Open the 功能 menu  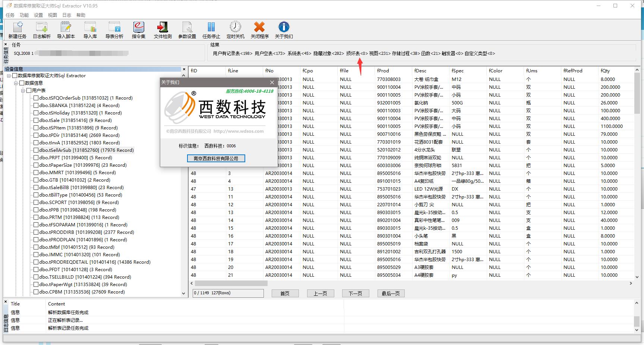(24, 15)
